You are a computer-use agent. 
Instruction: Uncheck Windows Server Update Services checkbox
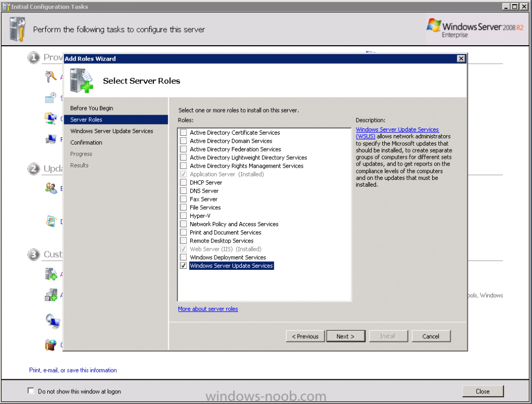point(183,266)
